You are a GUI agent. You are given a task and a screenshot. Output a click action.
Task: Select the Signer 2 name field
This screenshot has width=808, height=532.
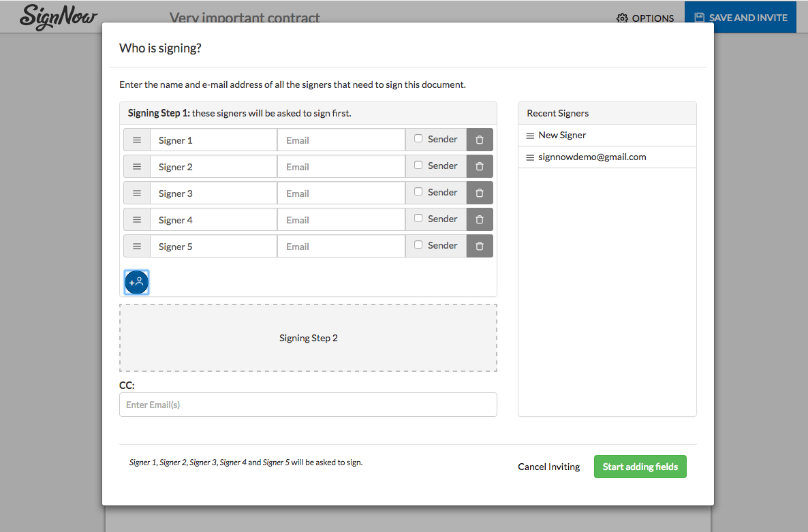213,167
